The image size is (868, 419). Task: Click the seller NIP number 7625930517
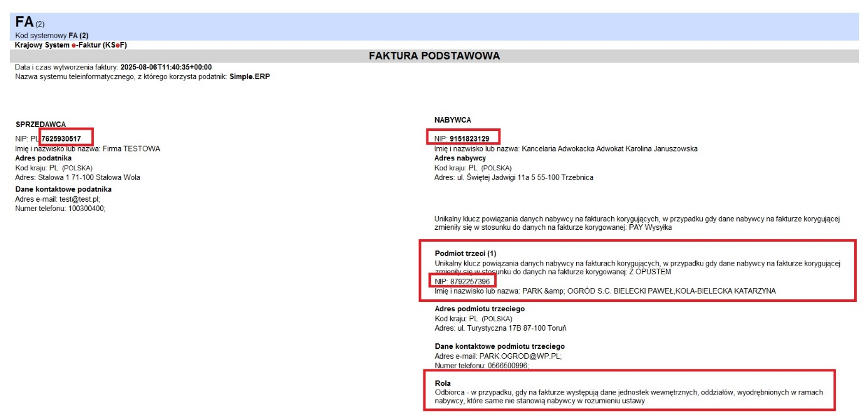tap(61, 138)
